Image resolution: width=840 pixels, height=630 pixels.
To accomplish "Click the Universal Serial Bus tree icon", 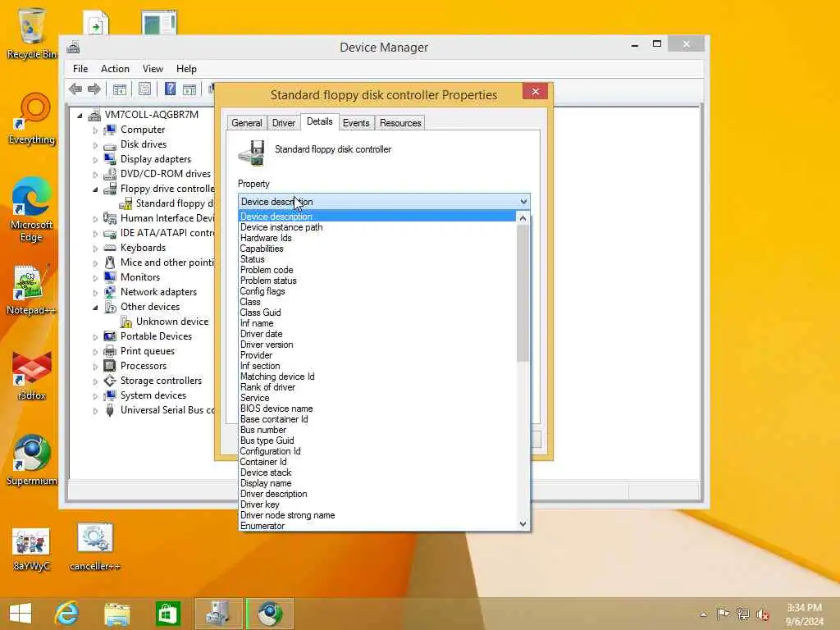I will pyautogui.click(x=110, y=410).
